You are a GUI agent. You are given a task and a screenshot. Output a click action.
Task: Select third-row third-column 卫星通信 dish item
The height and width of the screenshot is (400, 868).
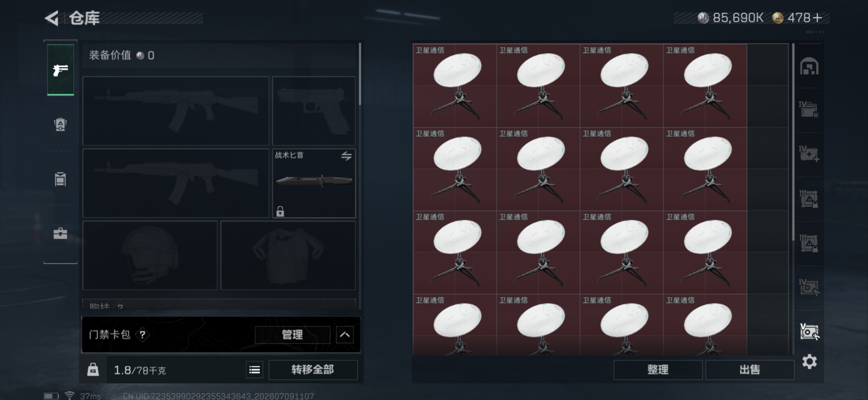pyautogui.click(x=622, y=253)
